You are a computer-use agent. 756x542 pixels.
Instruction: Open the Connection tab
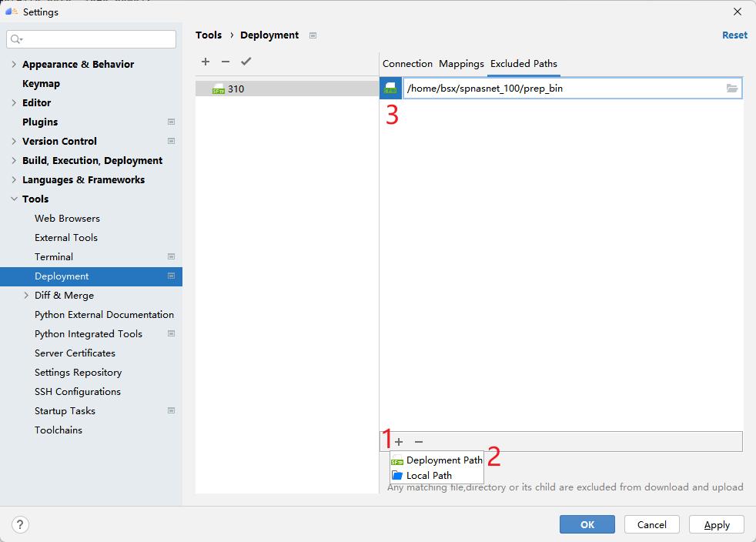click(407, 64)
